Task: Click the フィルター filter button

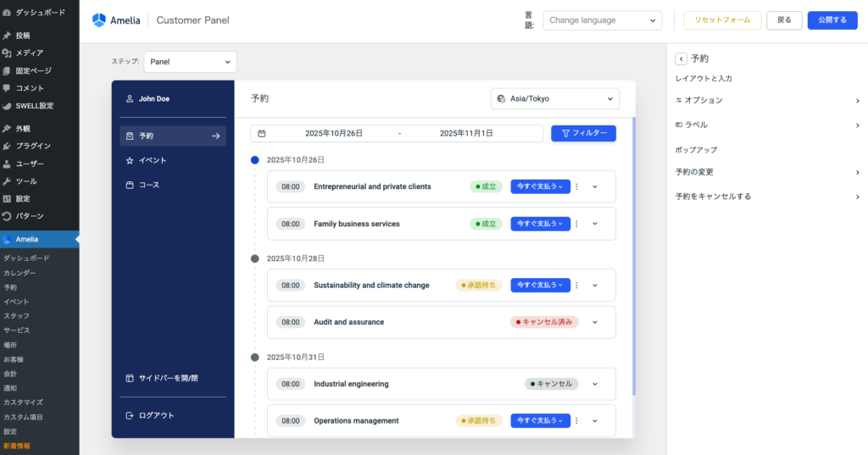Action: point(583,134)
